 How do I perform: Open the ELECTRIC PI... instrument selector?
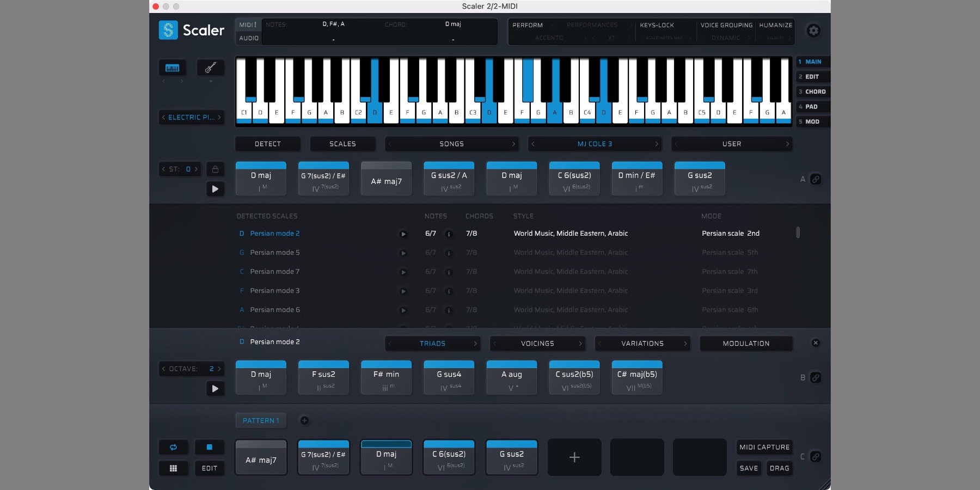191,118
